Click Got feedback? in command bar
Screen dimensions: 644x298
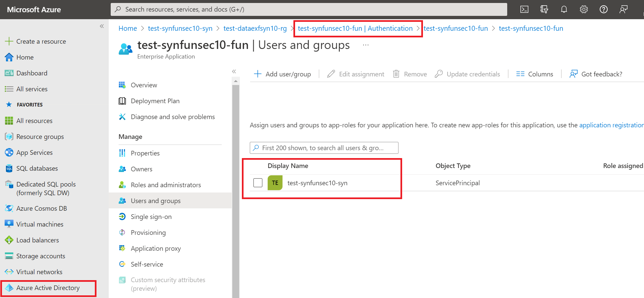point(596,74)
